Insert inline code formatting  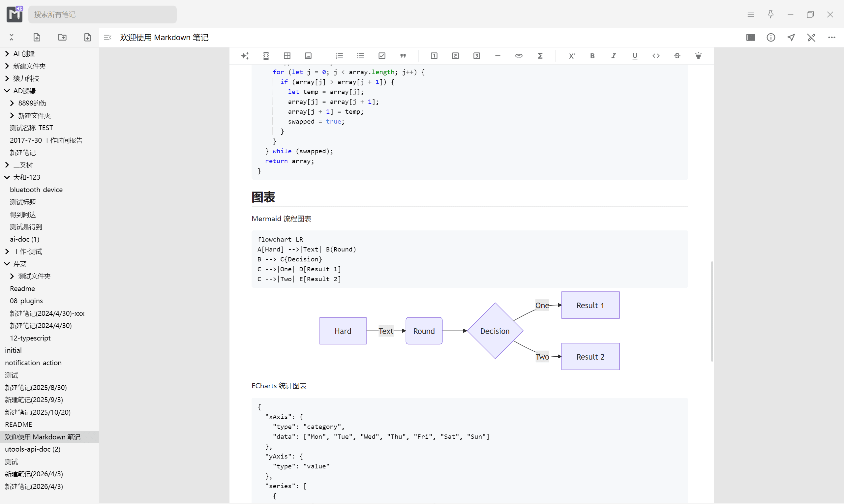656,56
